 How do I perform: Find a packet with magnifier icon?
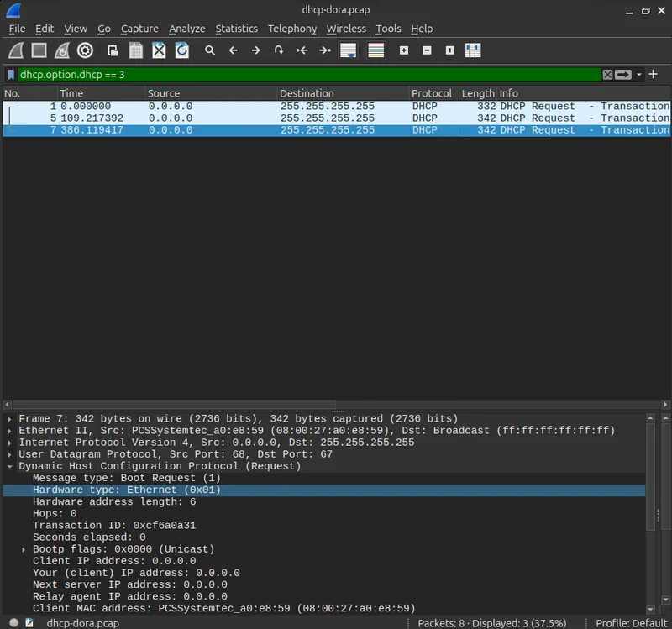pos(209,50)
